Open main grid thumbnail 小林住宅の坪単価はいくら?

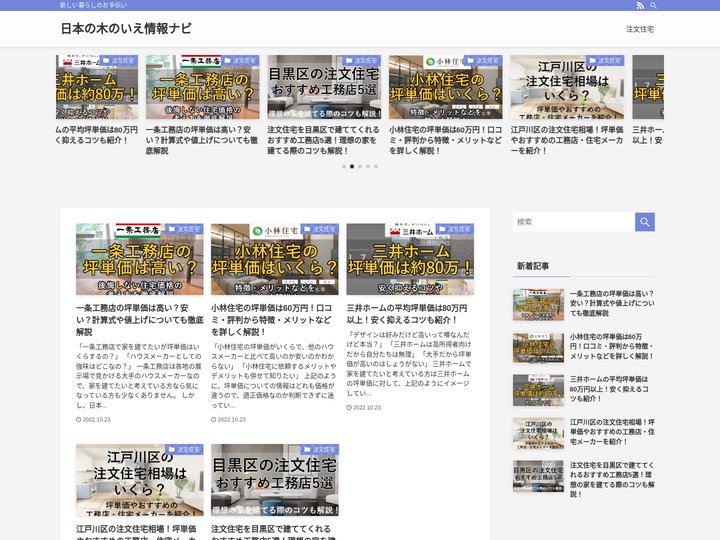pos(275,259)
